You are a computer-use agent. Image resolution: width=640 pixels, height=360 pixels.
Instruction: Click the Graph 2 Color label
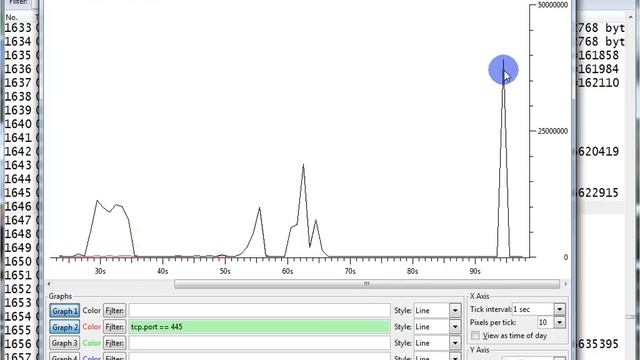tap(91, 327)
